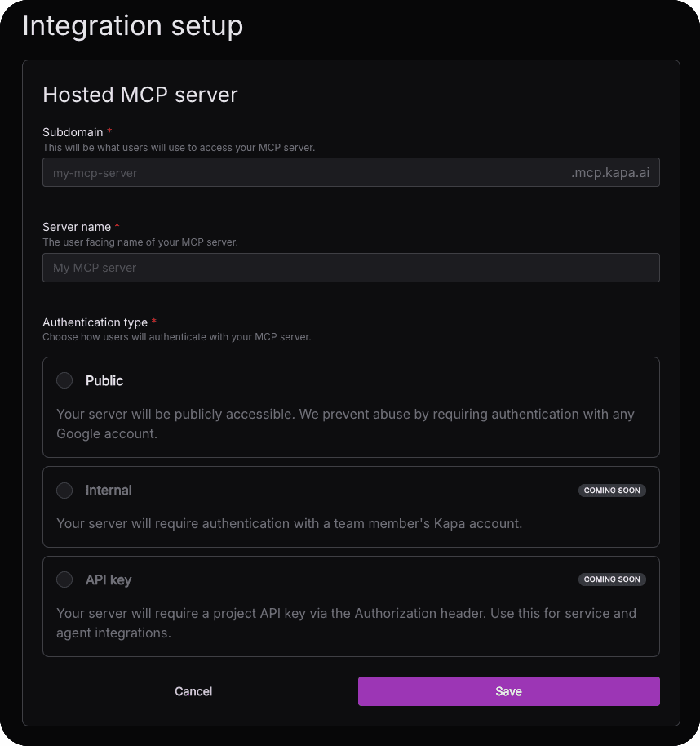
Task: Click the Integration setup page title
Action: [x=133, y=25]
